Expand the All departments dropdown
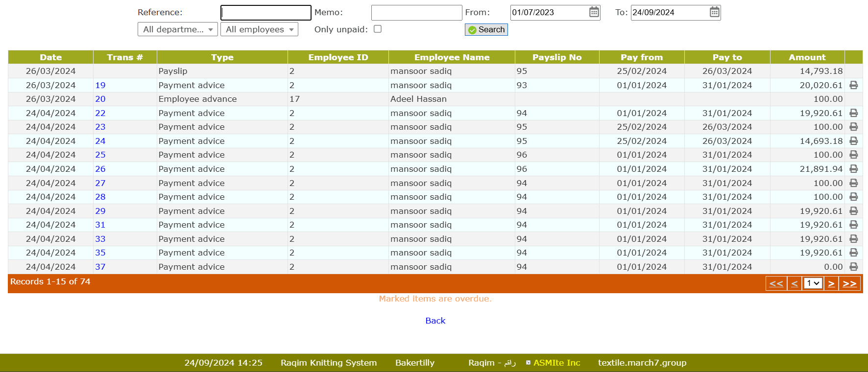The image size is (868, 372). pos(177,29)
